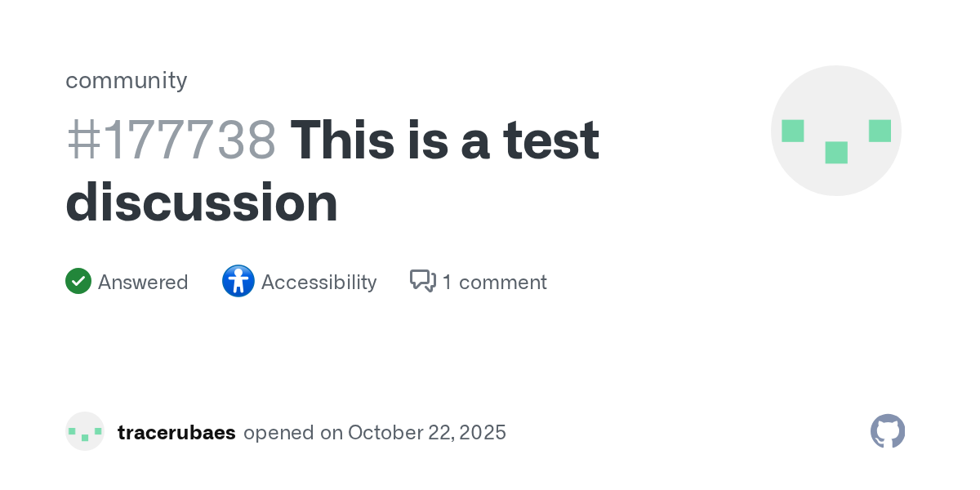Click the blue Accessibility category icon

click(x=238, y=282)
